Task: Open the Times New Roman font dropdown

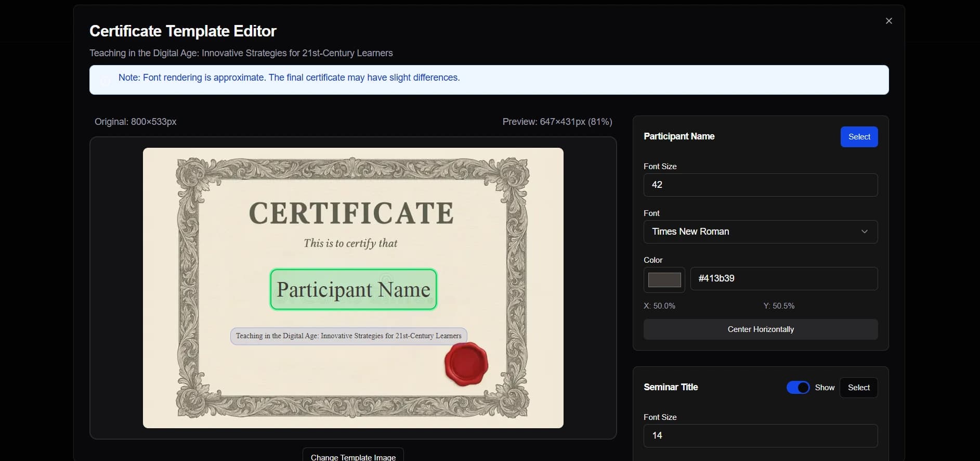Action: (760, 232)
